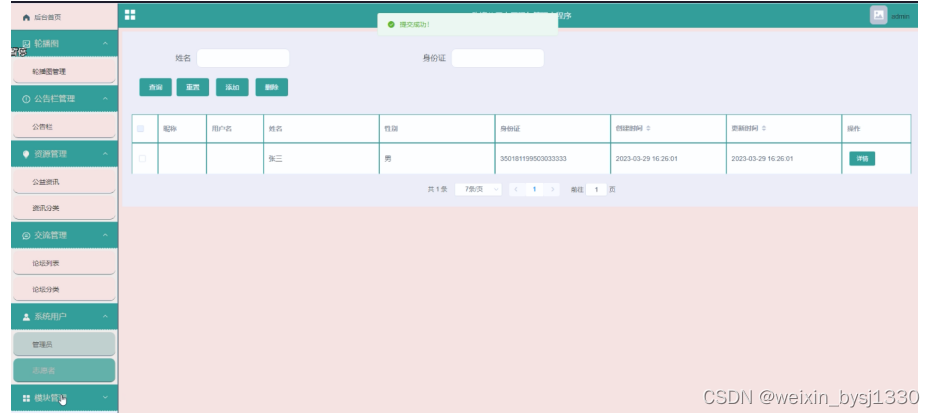Open 论坛列表 menu item
The image size is (935, 417).
(x=64, y=263)
